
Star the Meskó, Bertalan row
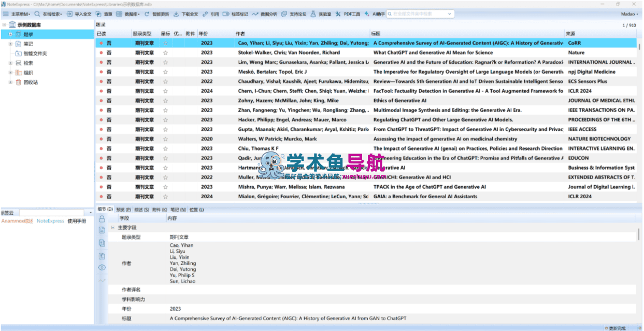click(x=165, y=72)
